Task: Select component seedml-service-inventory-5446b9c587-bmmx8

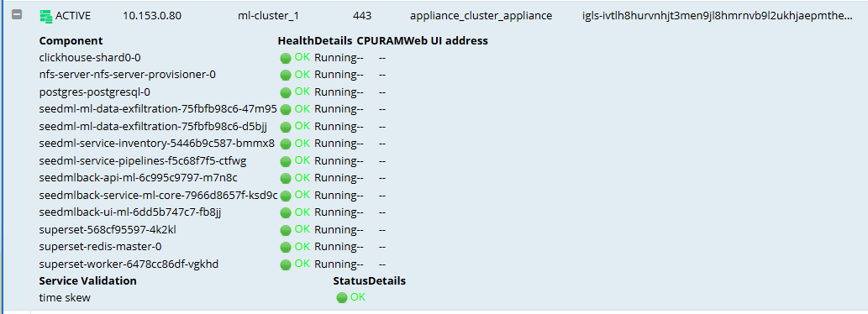Action: click(x=156, y=144)
